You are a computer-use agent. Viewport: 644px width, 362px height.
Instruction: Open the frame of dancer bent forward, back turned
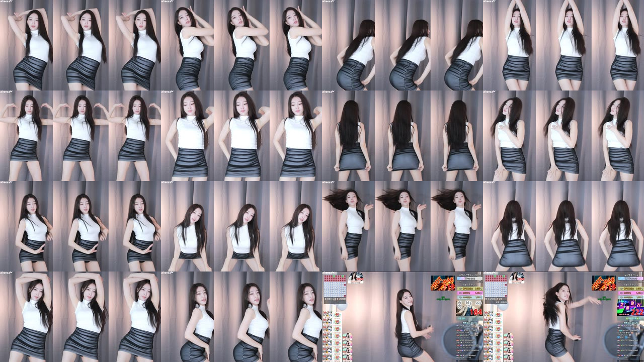(403, 45)
